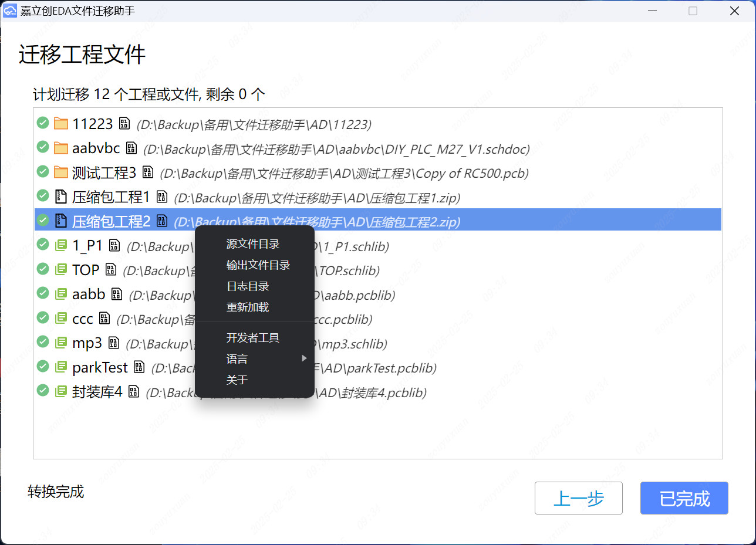Screen dimensions: 756x545
Task: Click the green success checkmark for TOP
Action: click(x=43, y=269)
